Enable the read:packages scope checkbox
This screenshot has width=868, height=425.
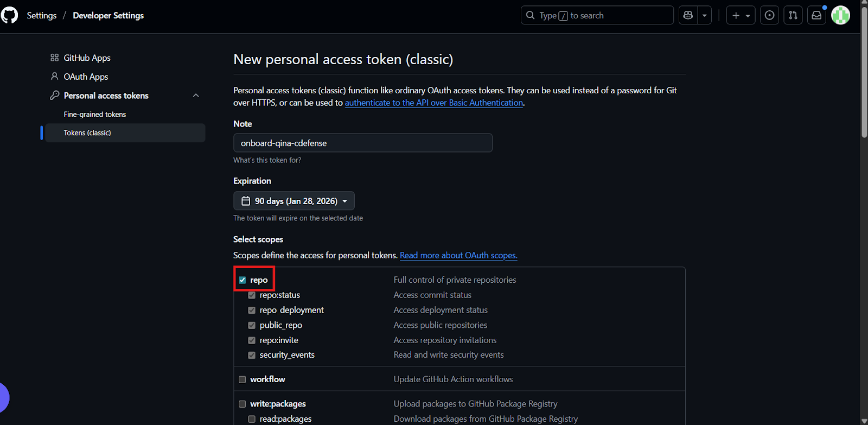pyautogui.click(x=252, y=419)
